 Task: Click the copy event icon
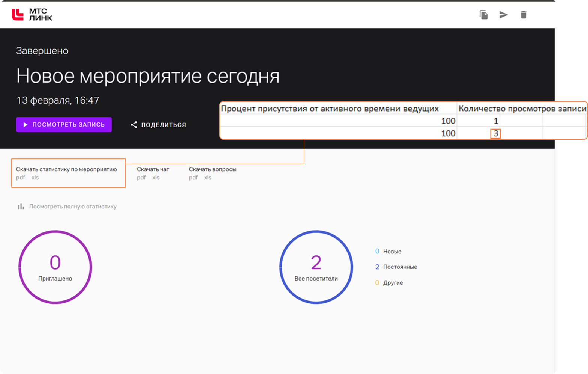click(x=484, y=15)
